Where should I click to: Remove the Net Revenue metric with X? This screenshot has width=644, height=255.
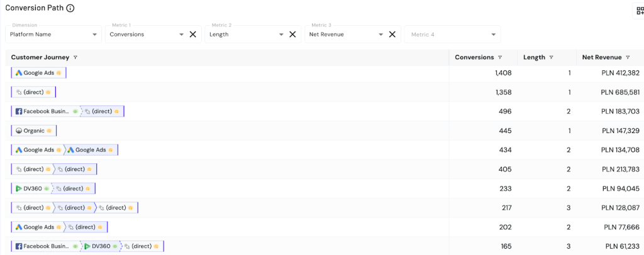392,35
